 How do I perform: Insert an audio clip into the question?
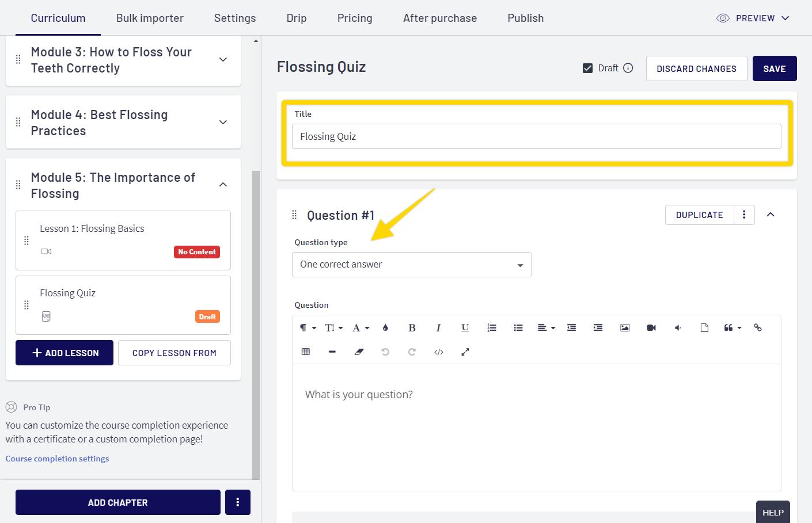click(x=678, y=328)
